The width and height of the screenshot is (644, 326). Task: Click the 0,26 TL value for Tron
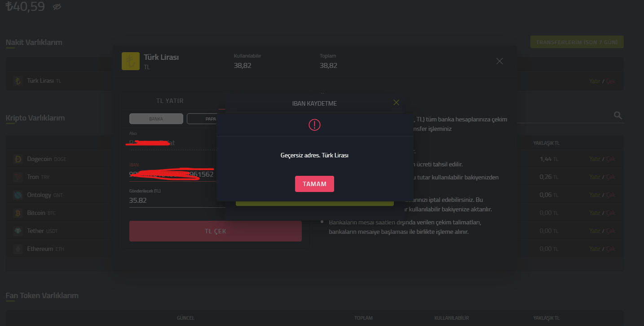pyautogui.click(x=549, y=177)
